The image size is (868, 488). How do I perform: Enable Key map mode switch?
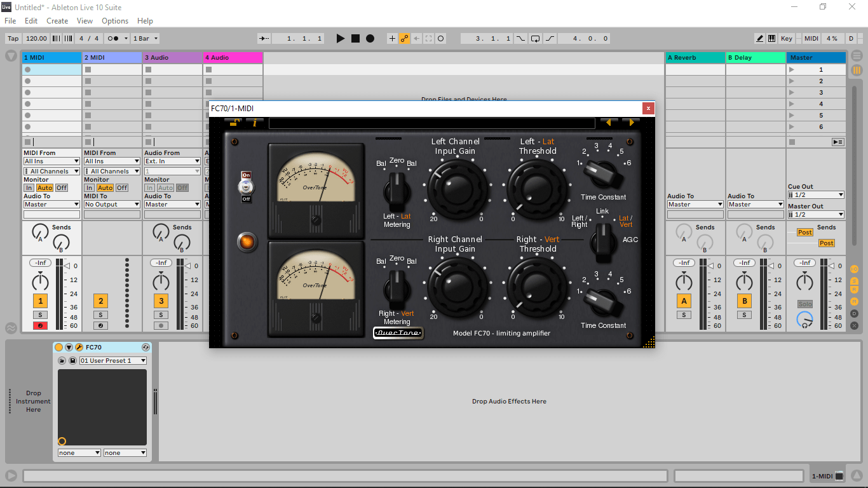(787, 39)
